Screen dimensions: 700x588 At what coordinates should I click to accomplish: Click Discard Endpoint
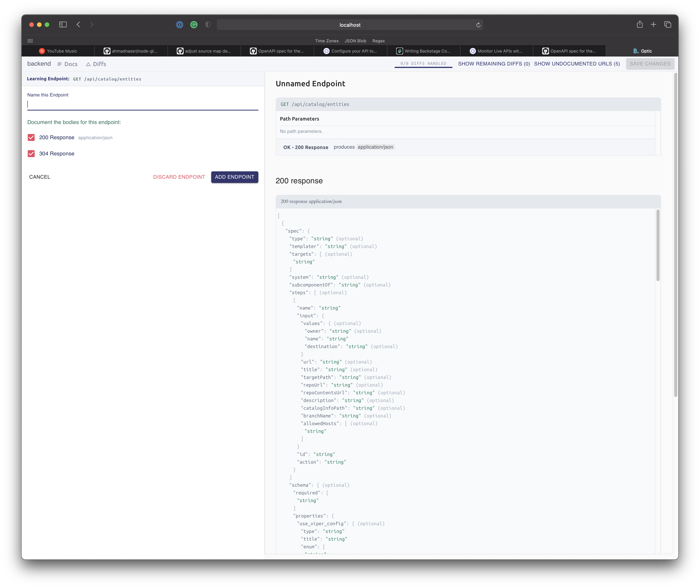[x=179, y=177]
